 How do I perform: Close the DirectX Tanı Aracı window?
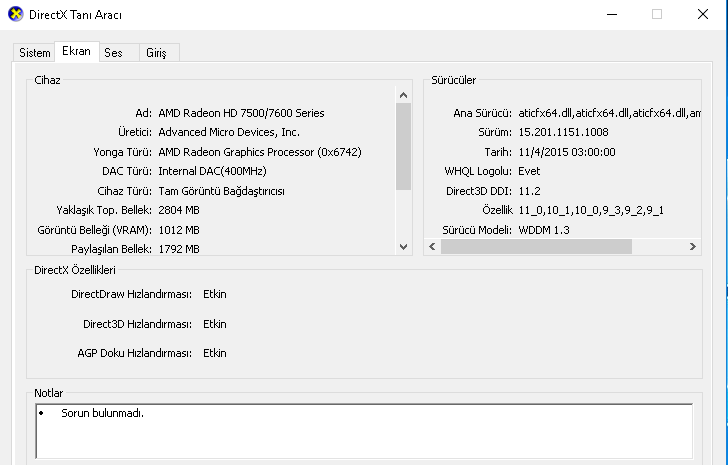703,14
